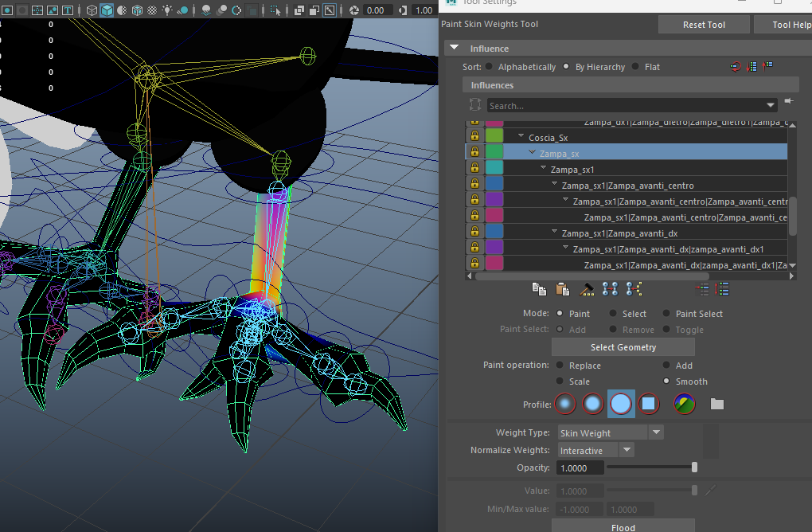The image size is (812, 532).
Task: Click the copy weights icon below influences list
Action: click(539, 289)
